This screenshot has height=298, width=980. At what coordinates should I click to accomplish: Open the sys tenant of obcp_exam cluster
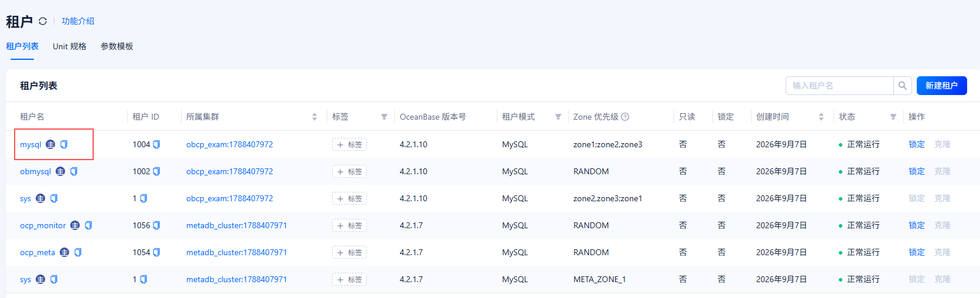click(x=25, y=198)
